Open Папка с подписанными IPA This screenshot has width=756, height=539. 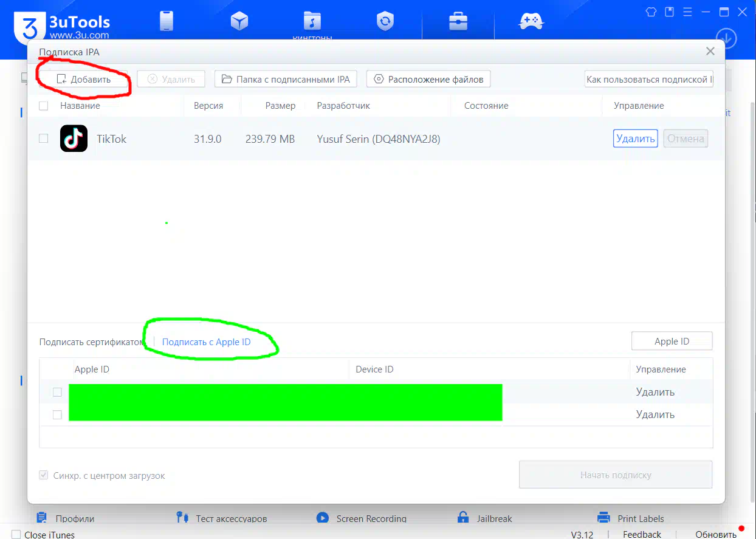point(286,79)
